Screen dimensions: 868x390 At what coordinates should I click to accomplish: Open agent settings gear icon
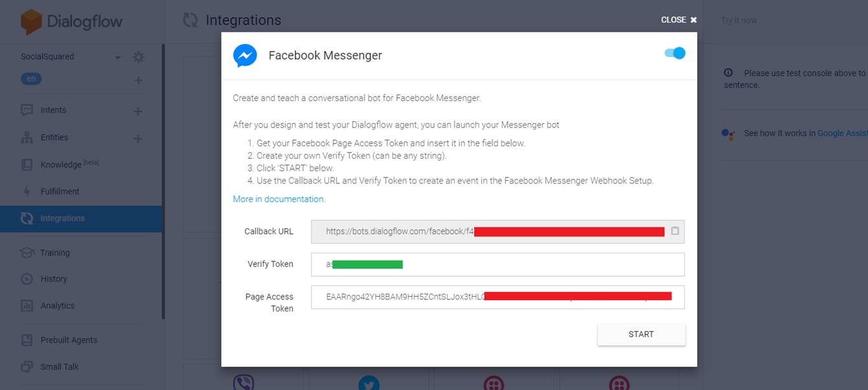[x=138, y=57]
